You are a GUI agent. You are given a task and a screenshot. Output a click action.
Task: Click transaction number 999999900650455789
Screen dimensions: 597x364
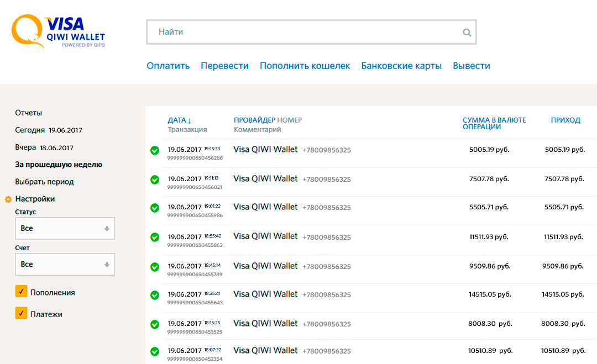tap(195, 274)
